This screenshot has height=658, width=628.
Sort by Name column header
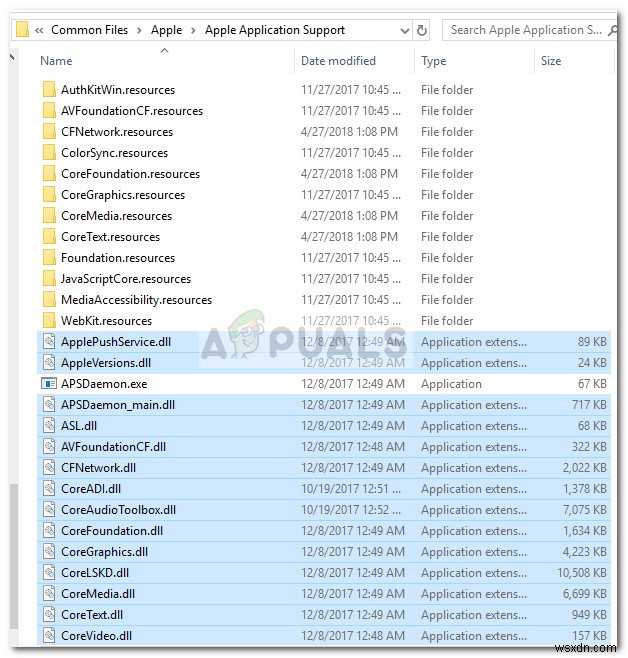click(56, 61)
